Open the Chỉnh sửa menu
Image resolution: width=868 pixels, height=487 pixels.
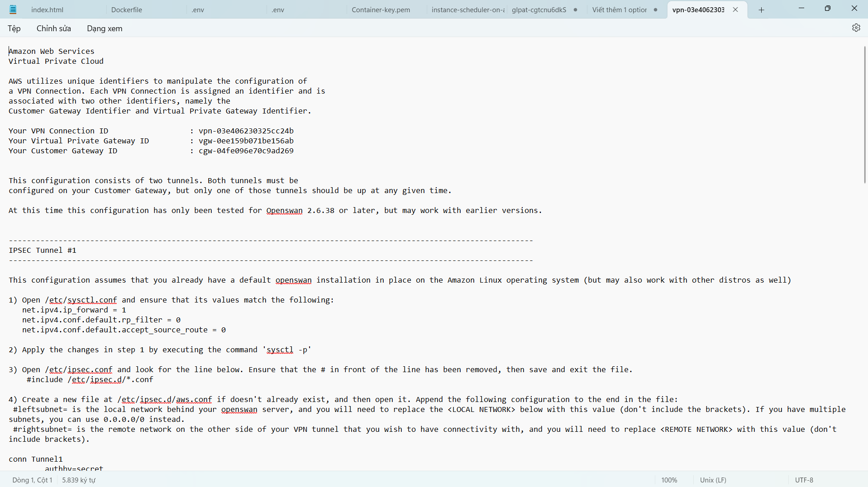coord(54,28)
